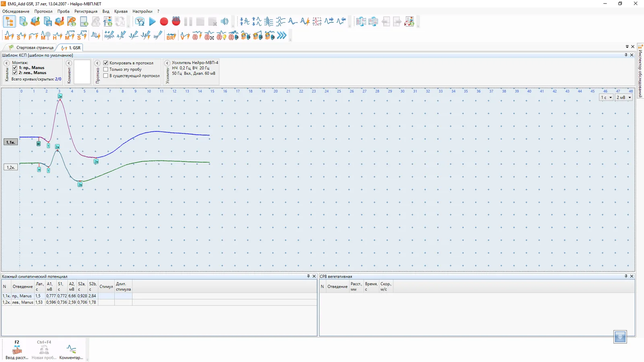The width and height of the screenshot is (644, 362).
Task: Open the 1 с time scale dropdown
Action: click(x=606, y=97)
